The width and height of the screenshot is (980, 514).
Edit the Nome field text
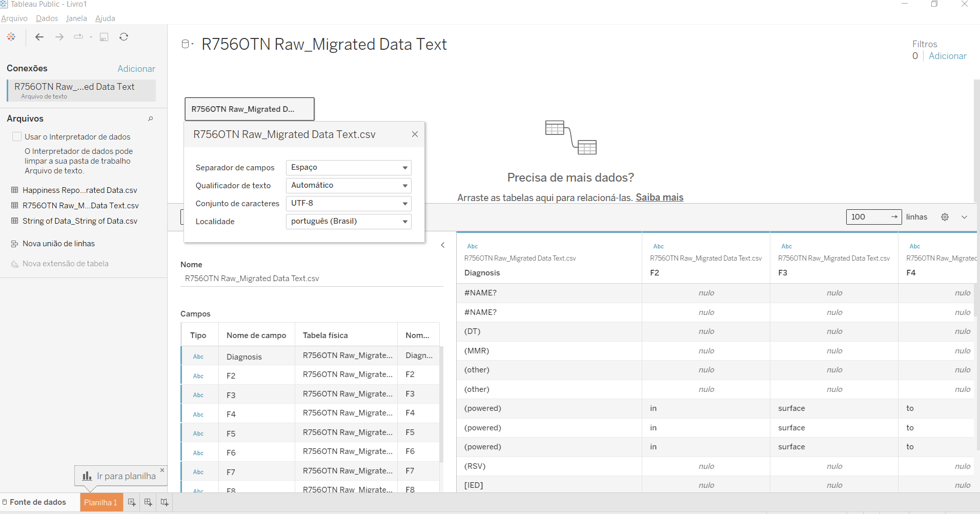[312, 279]
